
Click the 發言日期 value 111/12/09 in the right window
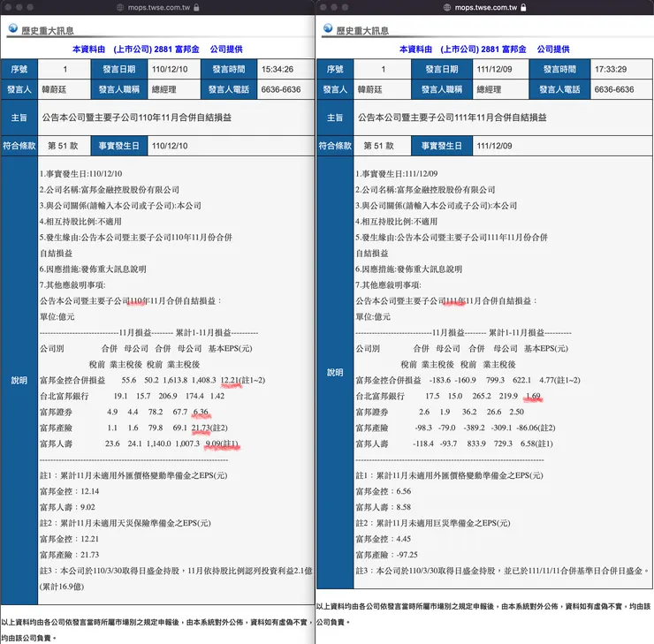[494, 69]
